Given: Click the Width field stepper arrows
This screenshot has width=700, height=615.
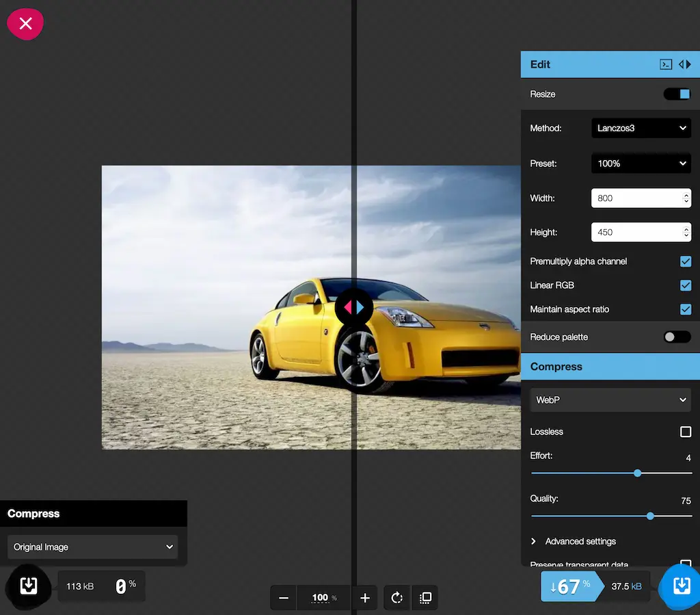Looking at the screenshot, I should [x=686, y=198].
